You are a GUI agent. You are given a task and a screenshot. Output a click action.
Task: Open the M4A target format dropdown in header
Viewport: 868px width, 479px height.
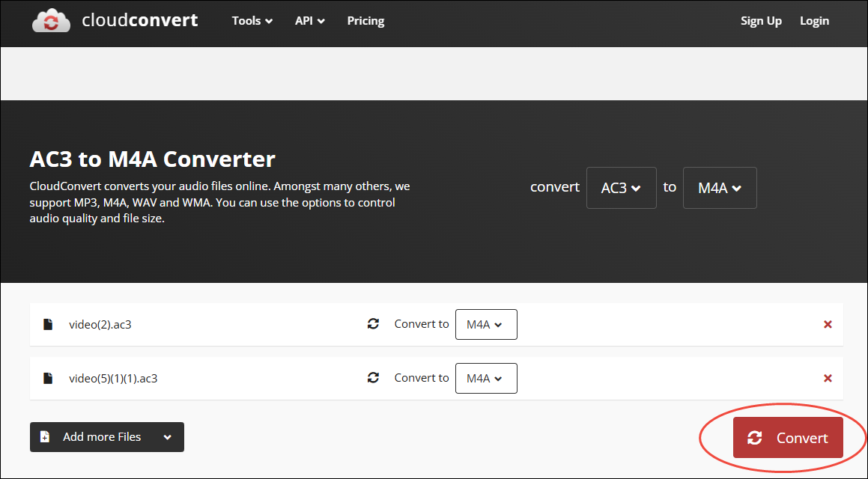click(720, 188)
